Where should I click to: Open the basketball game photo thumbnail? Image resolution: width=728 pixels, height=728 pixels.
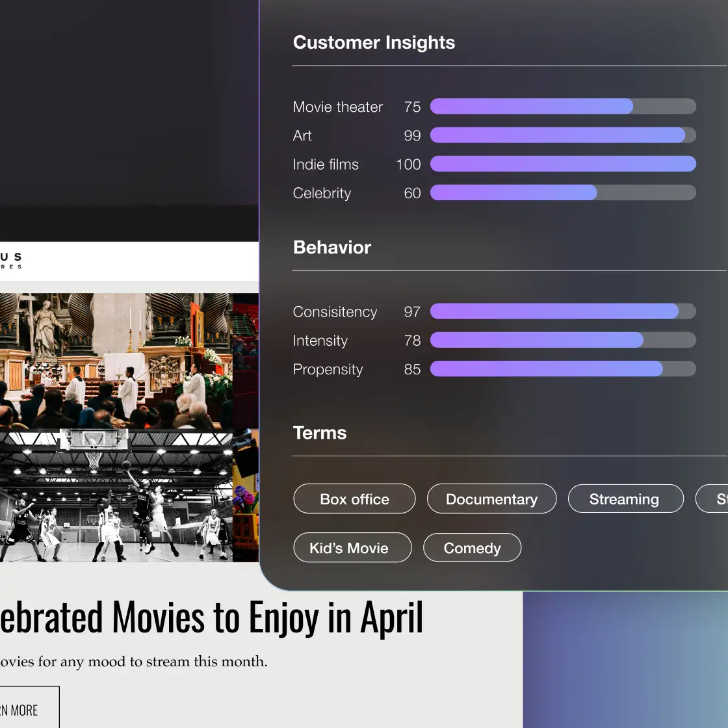tap(116, 496)
